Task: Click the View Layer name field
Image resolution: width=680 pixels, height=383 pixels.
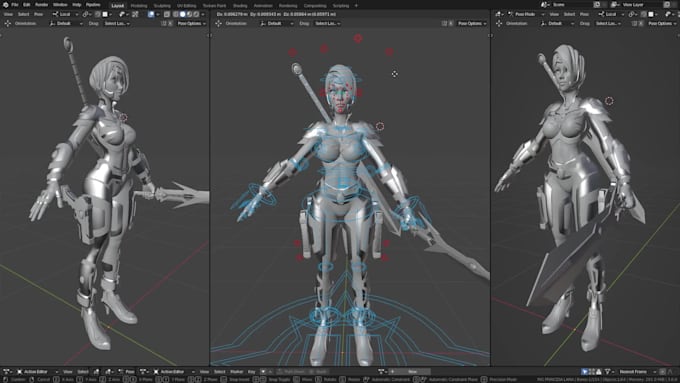Action: [641, 5]
